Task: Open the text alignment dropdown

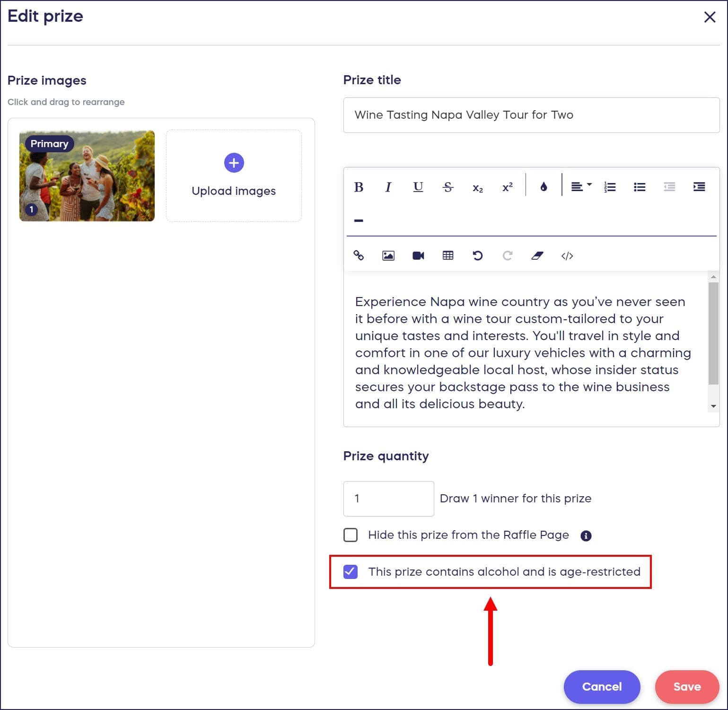Action: (x=581, y=187)
